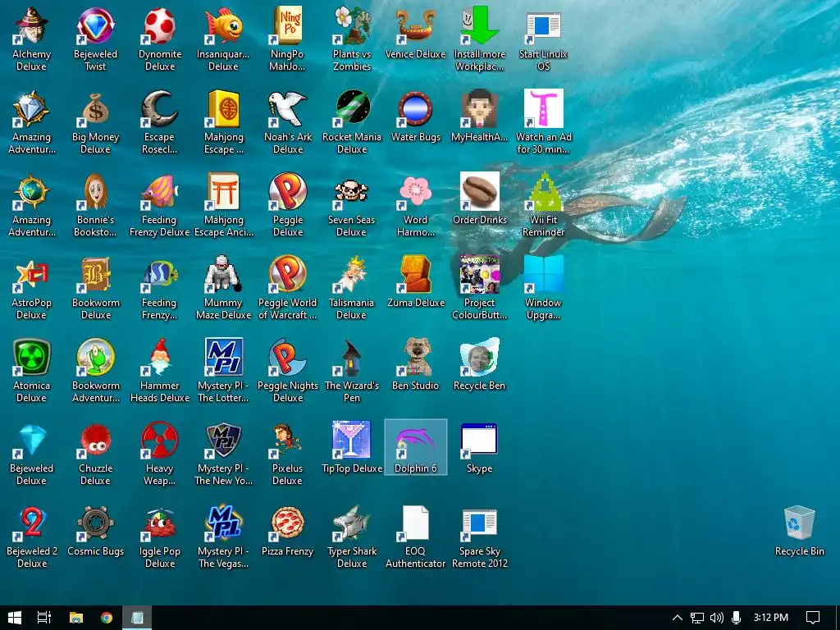This screenshot has height=630, width=840.
Task: Select the Wii Fit Reminder icon
Action: point(543,191)
